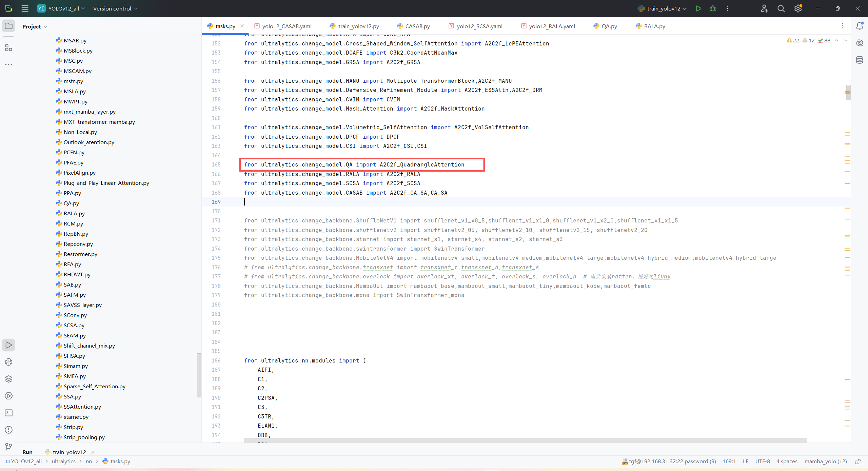Open Search Everywhere magnifier icon
This screenshot has width=868, height=471.
[781, 8]
